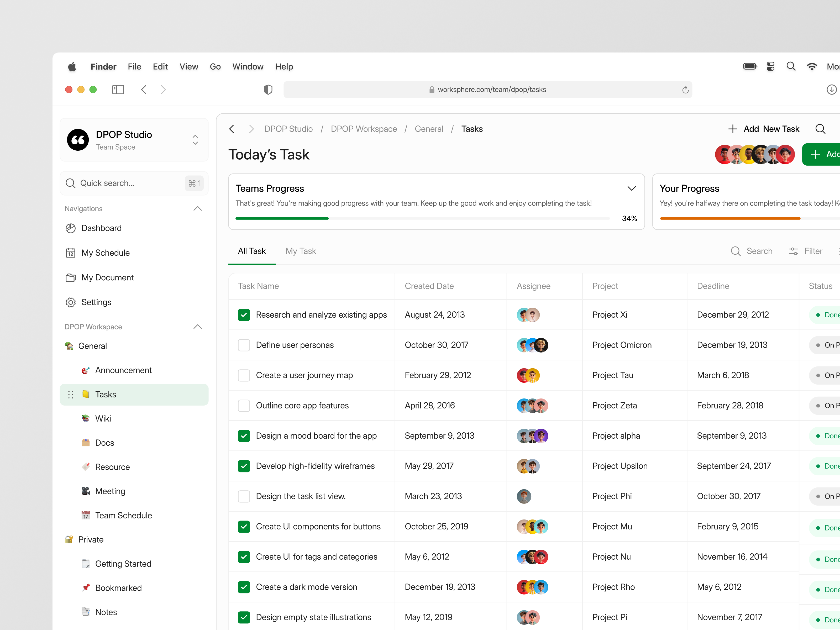Check the Define user personas task
The image size is (840, 630).
click(244, 345)
